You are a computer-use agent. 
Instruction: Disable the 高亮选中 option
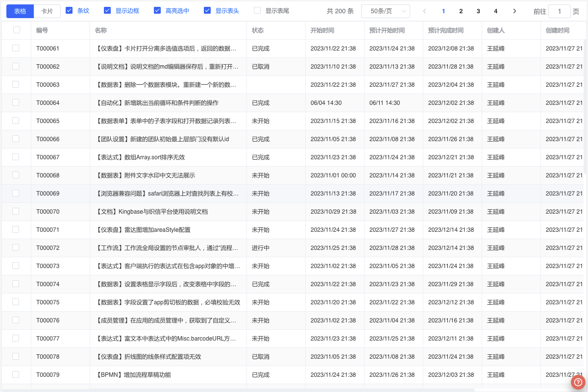click(x=157, y=10)
